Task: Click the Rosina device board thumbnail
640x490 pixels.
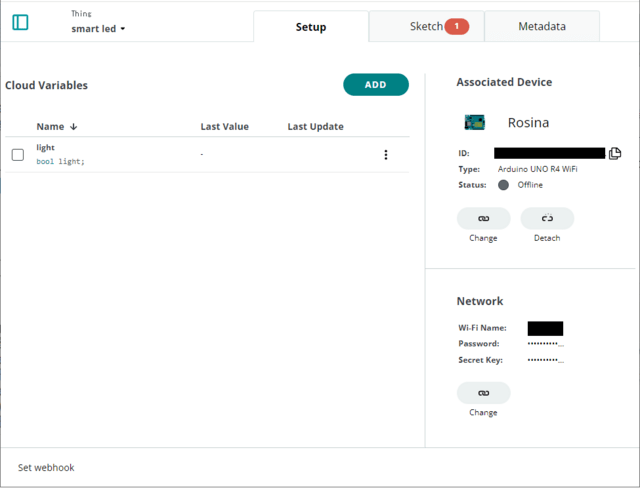Action: click(x=474, y=123)
